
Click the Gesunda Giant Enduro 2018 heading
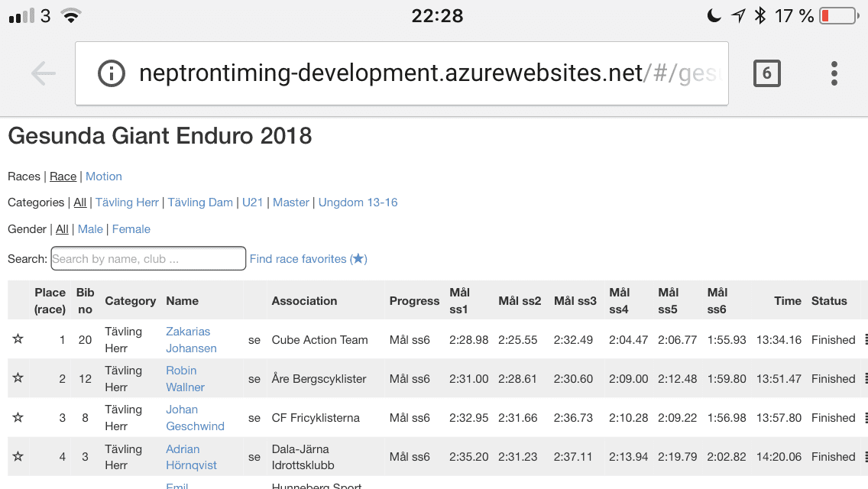(x=160, y=136)
